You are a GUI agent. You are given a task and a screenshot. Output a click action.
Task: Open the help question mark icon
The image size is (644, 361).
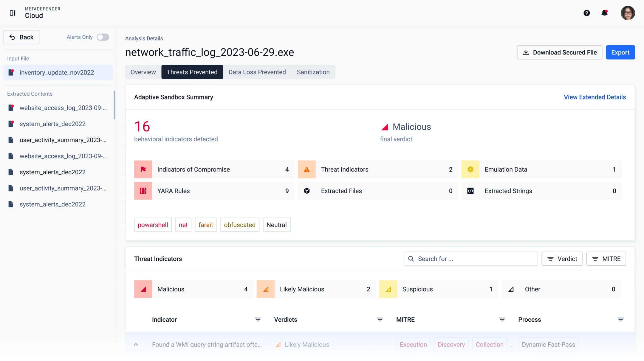coord(586,13)
